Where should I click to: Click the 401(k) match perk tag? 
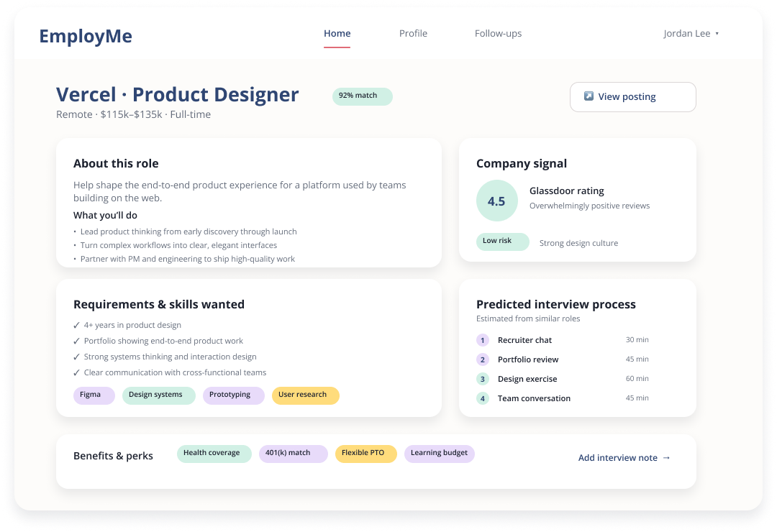294,454
